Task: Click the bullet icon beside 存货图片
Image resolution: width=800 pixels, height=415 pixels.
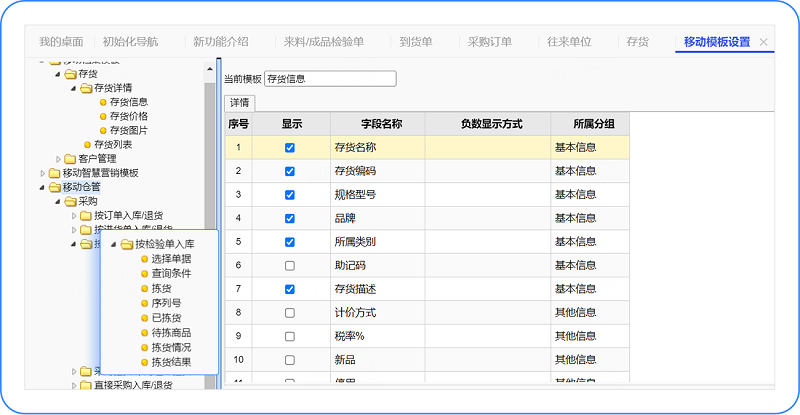Action: (x=103, y=131)
